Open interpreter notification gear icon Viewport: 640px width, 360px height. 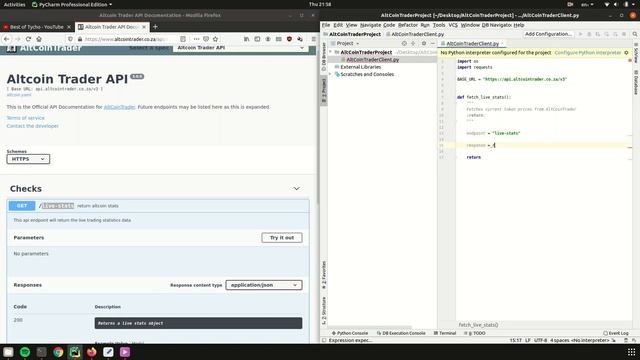(627, 53)
